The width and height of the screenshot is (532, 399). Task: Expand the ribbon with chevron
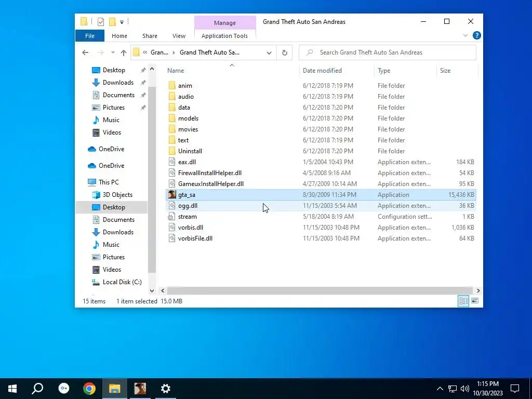(x=465, y=35)
